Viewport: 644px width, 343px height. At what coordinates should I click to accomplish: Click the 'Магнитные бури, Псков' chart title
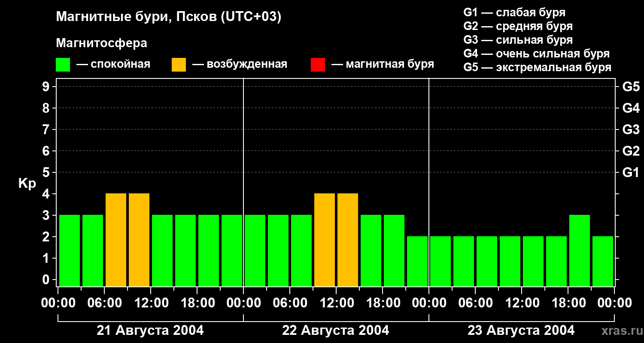click(168, 17)
